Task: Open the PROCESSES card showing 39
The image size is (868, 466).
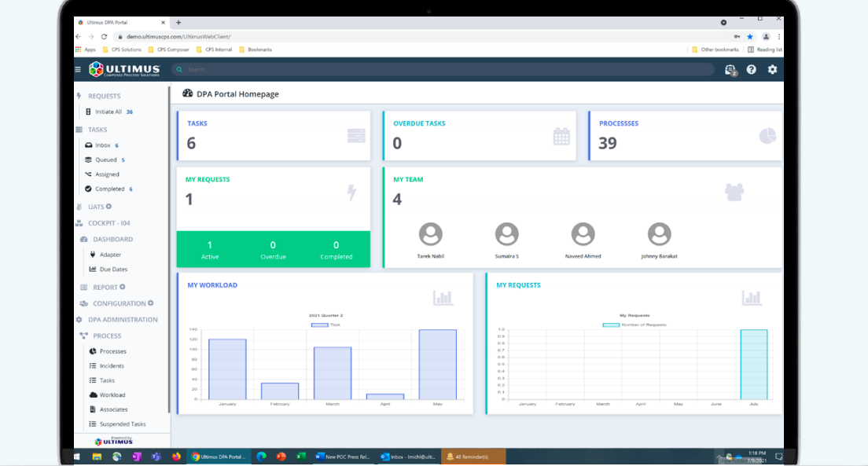Action: click(686, 136)
